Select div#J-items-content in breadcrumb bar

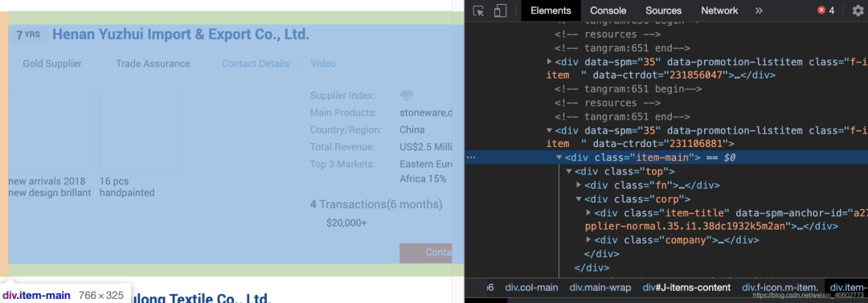(686, 288)
